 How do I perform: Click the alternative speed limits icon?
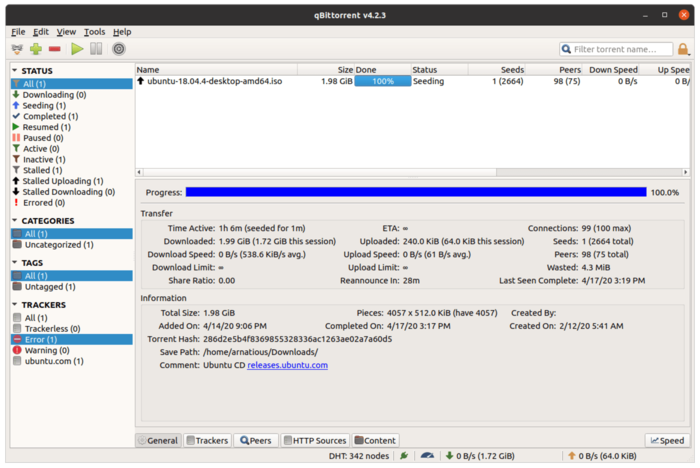point(428,455)
